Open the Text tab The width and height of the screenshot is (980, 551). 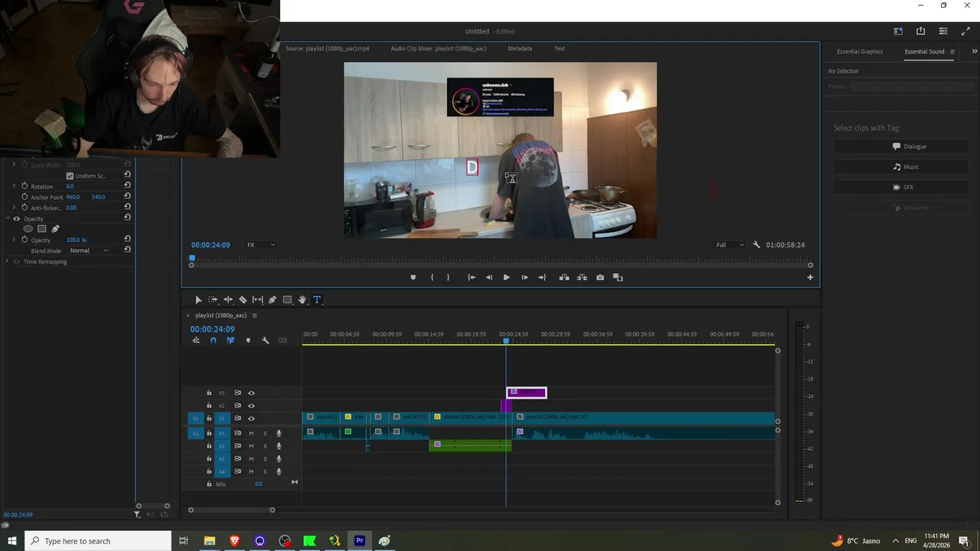click(x=560, y=49)
